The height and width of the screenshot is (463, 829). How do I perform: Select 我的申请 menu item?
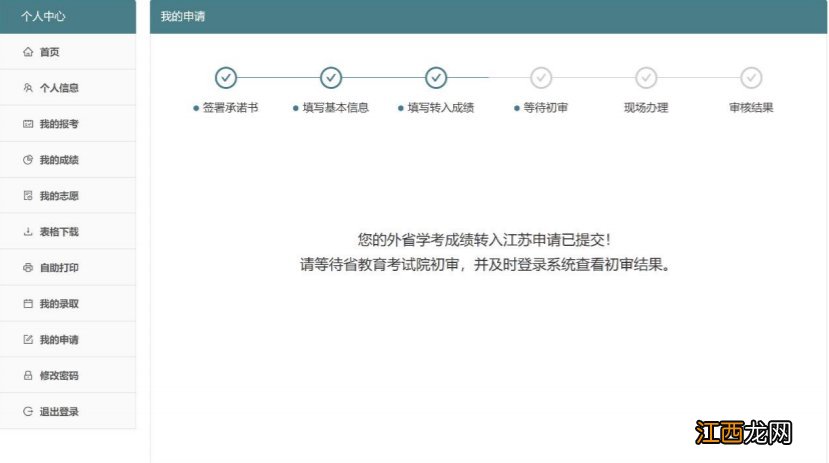68,339
